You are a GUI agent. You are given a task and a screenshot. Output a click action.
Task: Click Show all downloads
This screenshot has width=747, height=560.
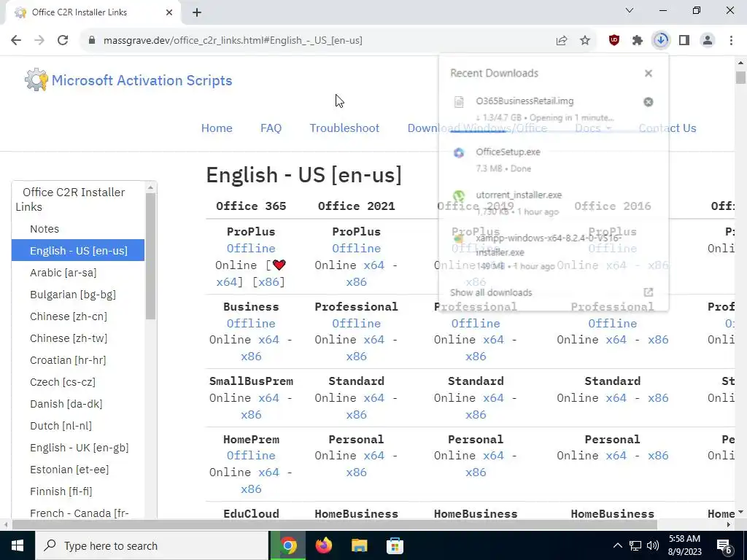click(491, 292)
